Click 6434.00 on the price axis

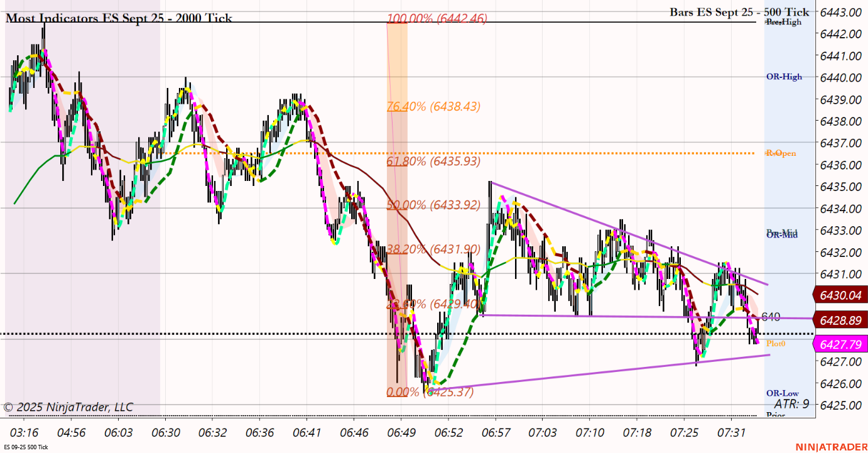click(841, 209)
